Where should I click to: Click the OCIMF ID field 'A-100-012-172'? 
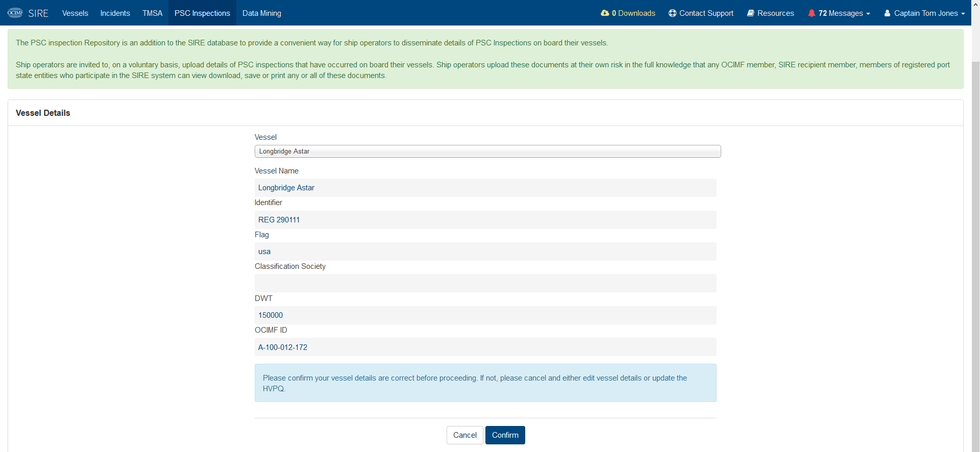click(485, 347)
